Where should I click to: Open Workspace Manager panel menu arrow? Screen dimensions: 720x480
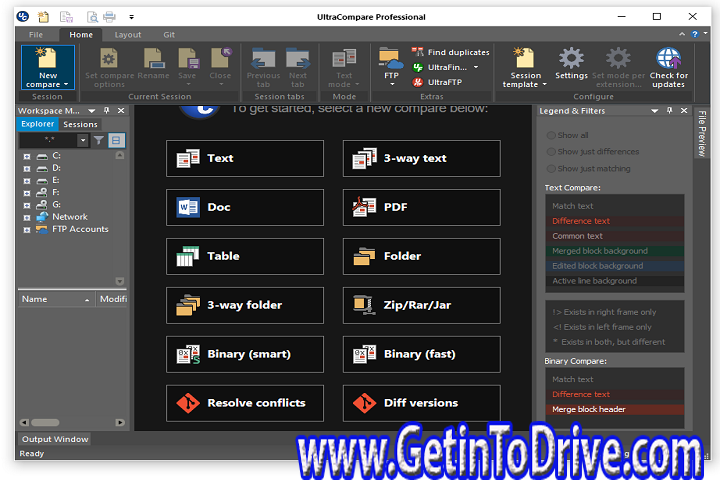91,111
